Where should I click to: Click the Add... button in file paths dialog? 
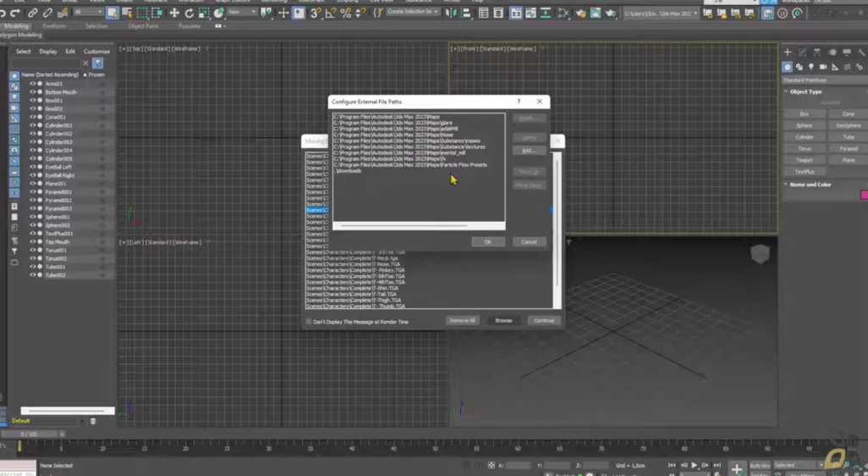click(x=529, y=151)
